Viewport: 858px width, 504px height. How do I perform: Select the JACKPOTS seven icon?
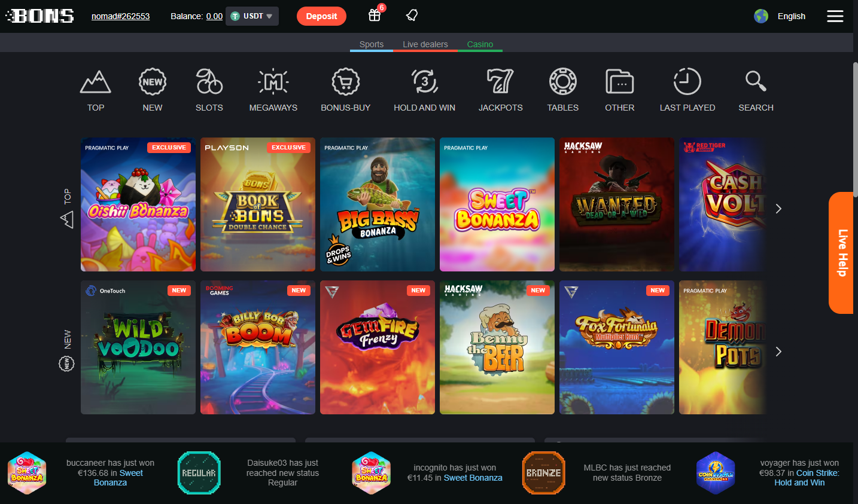(x=501, y=82)
